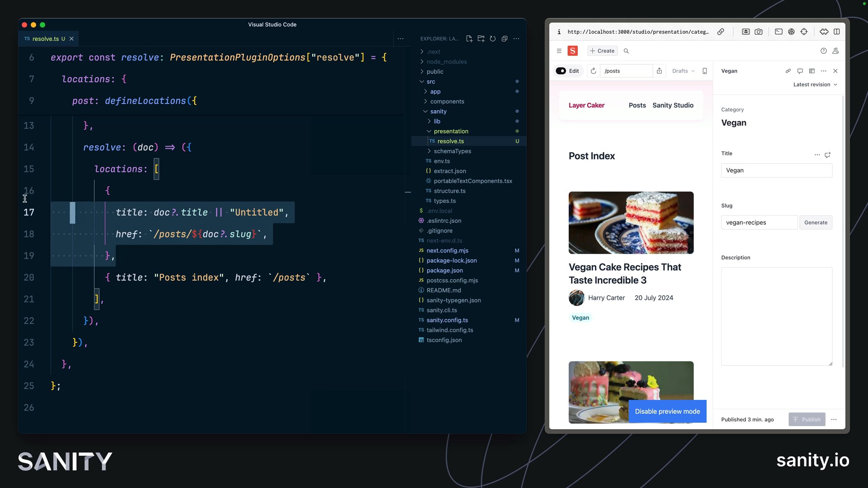Click the globe icon in browser toolbar
This screenshot has width=868, height=488.
pyautogui.click(x=791, y=32)
